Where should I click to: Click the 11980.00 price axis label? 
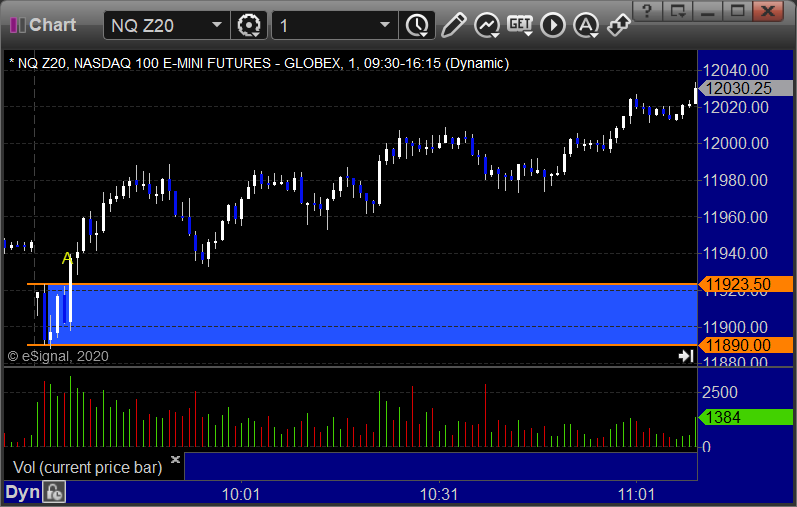(x=735, y=180)
